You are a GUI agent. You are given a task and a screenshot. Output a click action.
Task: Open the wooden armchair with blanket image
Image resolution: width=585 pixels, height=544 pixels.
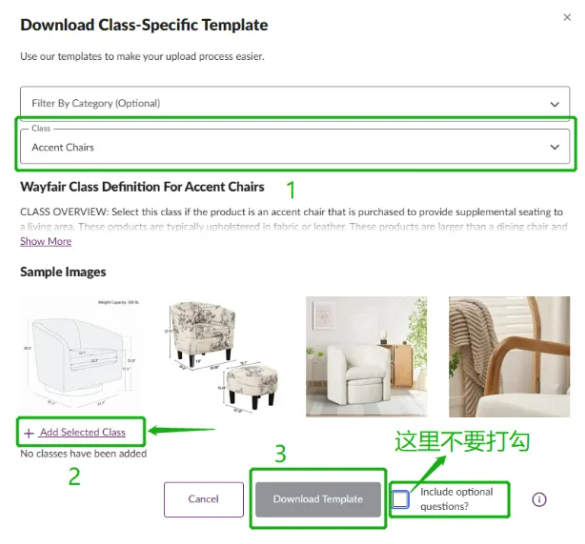[x=509, y=357]
